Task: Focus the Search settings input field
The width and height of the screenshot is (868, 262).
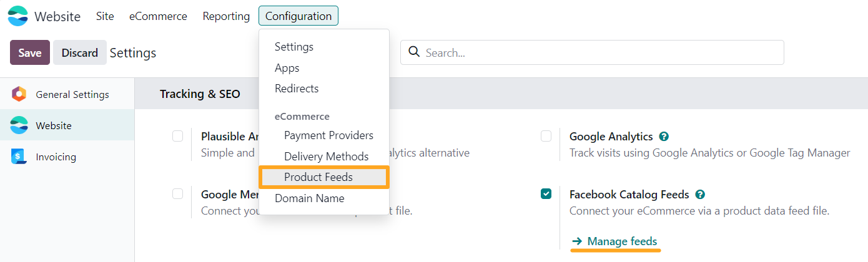Action: coord(592,52)
